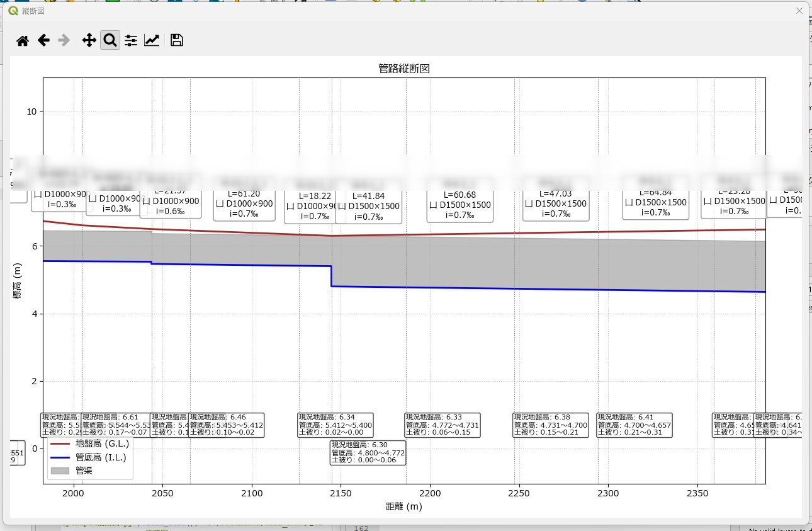Click the 距離 (m) x-axis label
The height and width of the screenshot is (531, 812).
click(404, 506)
